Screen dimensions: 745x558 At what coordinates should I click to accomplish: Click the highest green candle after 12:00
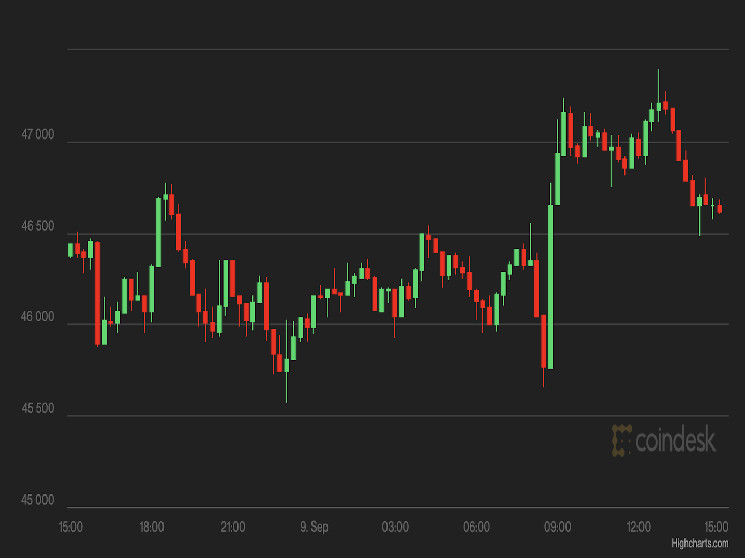[658, 105]
